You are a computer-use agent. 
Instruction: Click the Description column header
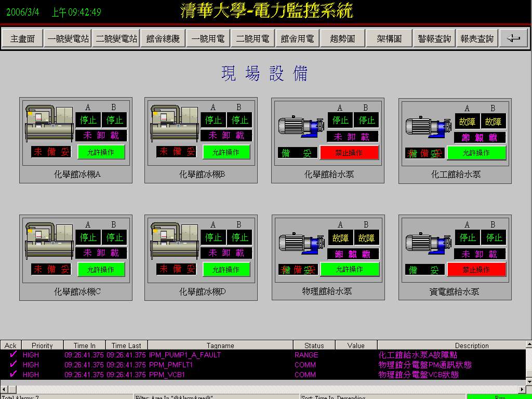pos(451,345)
